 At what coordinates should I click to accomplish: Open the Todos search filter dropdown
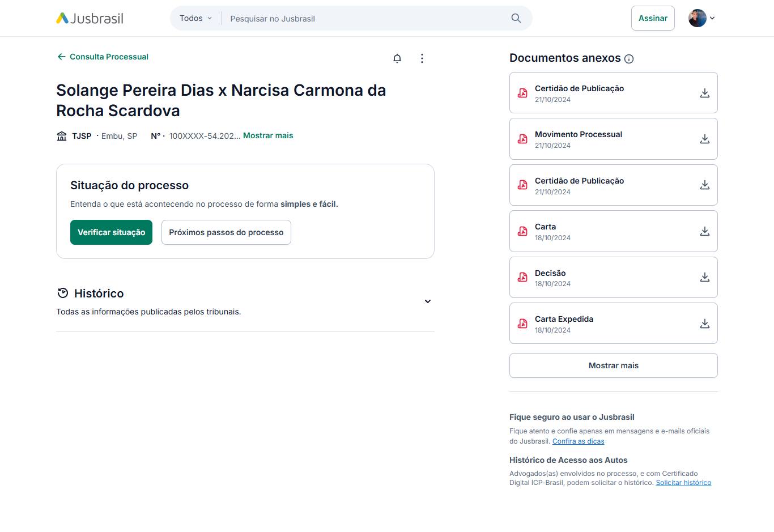coord(195,18)
